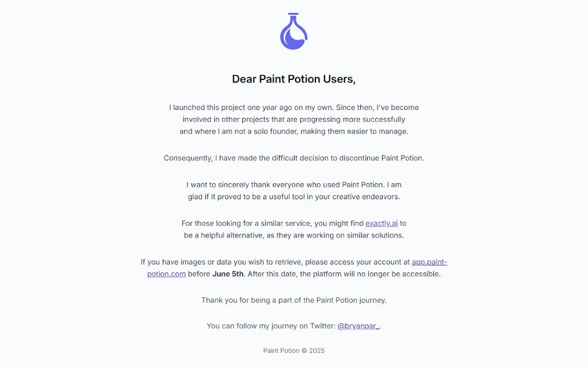Click the line "Thank you for being a part"
588x368 pixels.
[x=294, y=300]
